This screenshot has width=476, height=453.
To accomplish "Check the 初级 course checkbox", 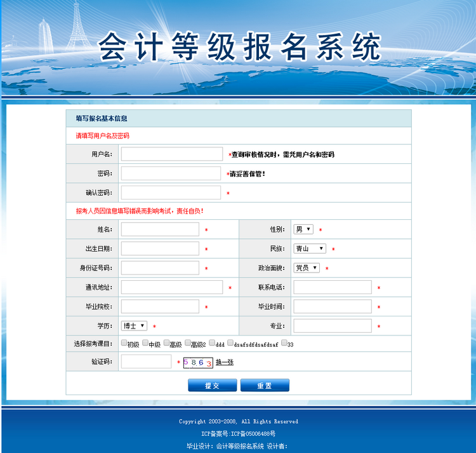I will click(x=124, y=342).
